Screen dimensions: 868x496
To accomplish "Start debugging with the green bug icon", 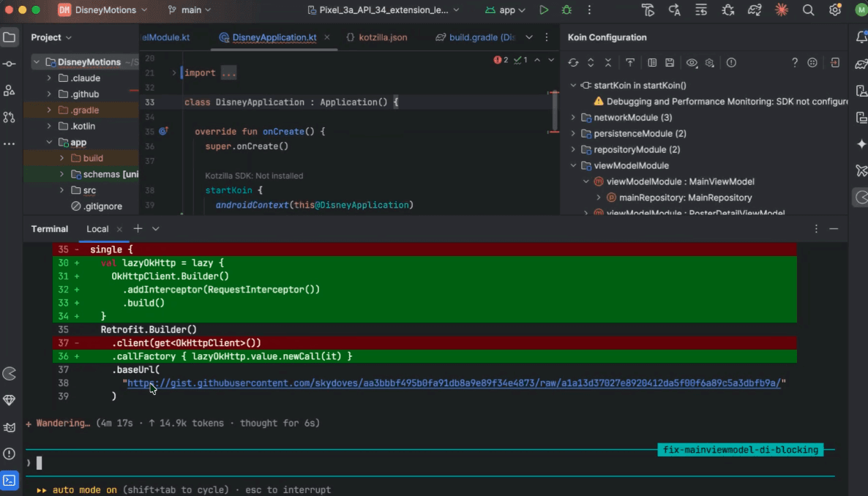I will tap(566, 10).
